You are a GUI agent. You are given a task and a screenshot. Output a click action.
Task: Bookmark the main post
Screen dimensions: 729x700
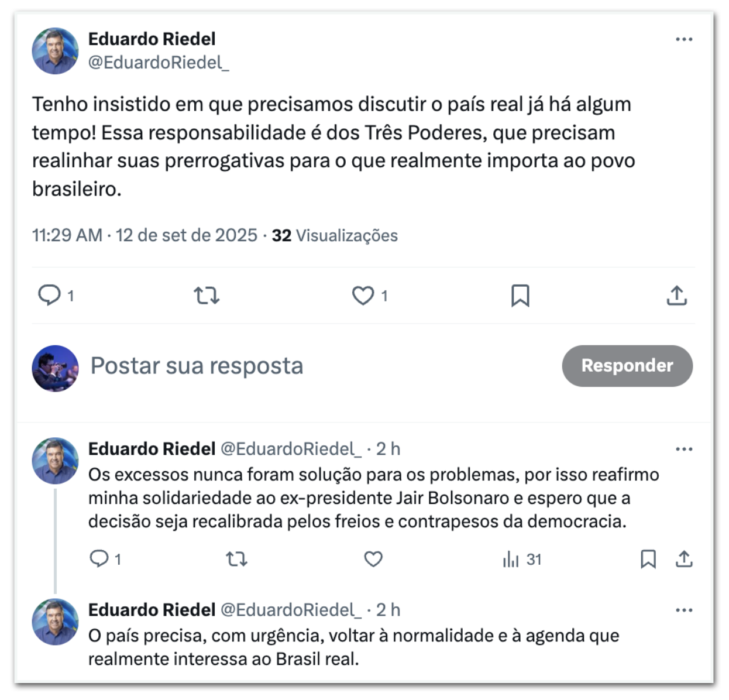(x=520, y=296)
